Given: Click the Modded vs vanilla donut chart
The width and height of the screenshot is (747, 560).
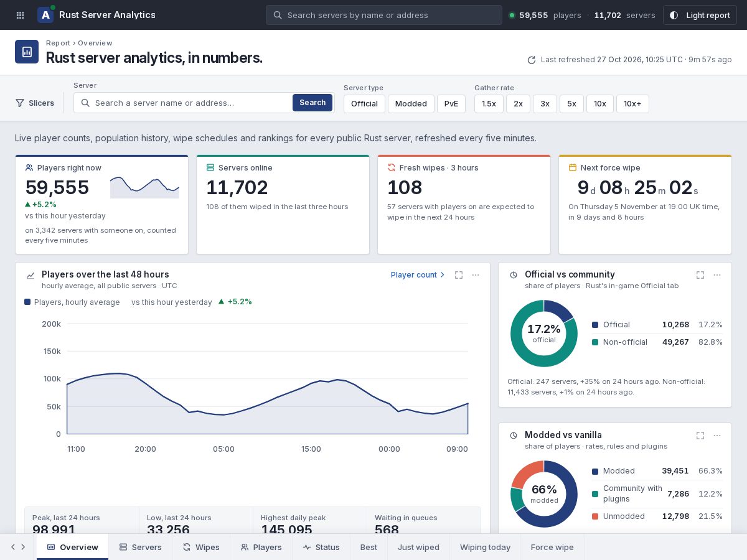Looking at the screenshot, I should point(544,494).
